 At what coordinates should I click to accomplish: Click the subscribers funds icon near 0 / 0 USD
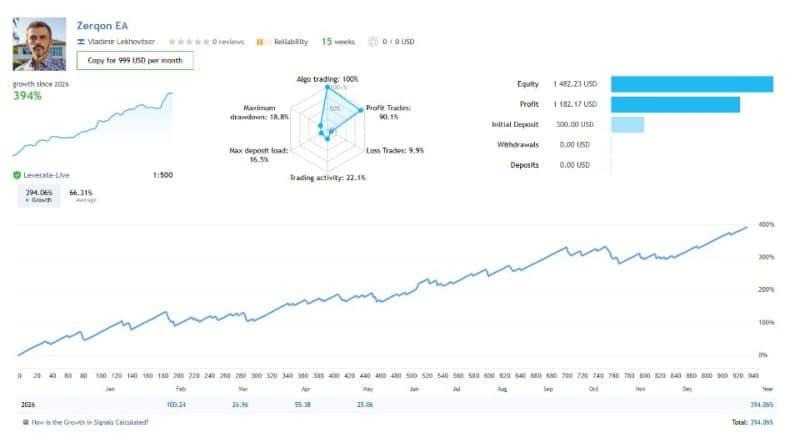coord(373,42)
